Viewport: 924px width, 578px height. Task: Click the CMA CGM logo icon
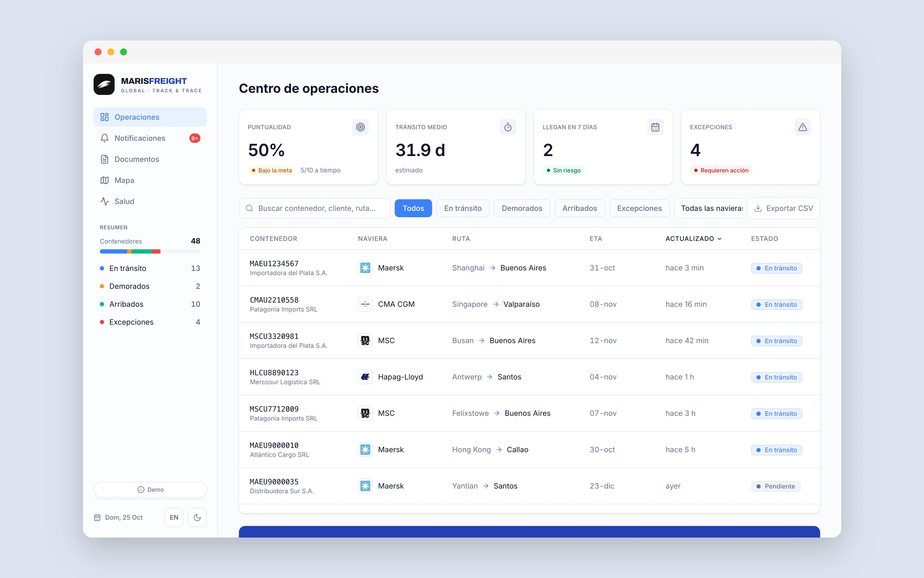365,304
